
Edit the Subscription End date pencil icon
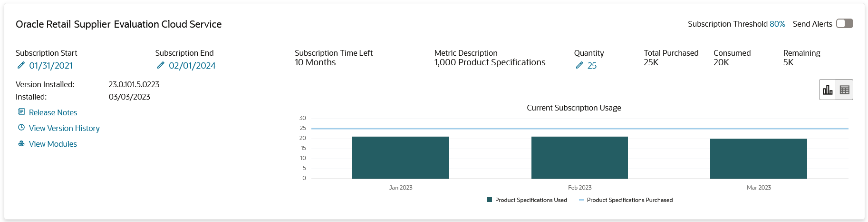pyautogui.click(x=161, y=65)
